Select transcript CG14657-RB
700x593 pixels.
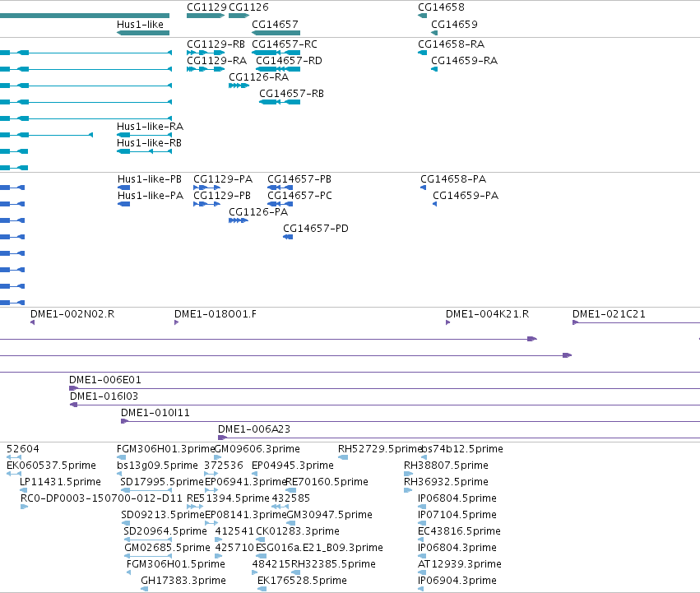(291, 94)
